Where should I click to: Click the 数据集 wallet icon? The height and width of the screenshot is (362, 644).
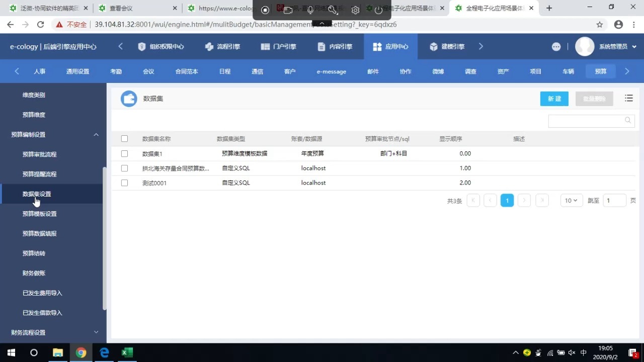129,99
